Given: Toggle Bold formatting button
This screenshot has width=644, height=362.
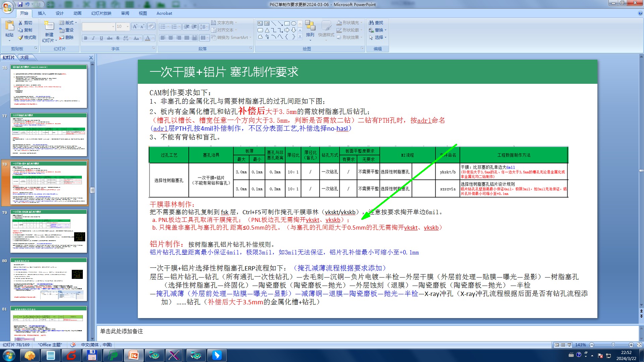Looking at the screenshot, I should 86,38.
